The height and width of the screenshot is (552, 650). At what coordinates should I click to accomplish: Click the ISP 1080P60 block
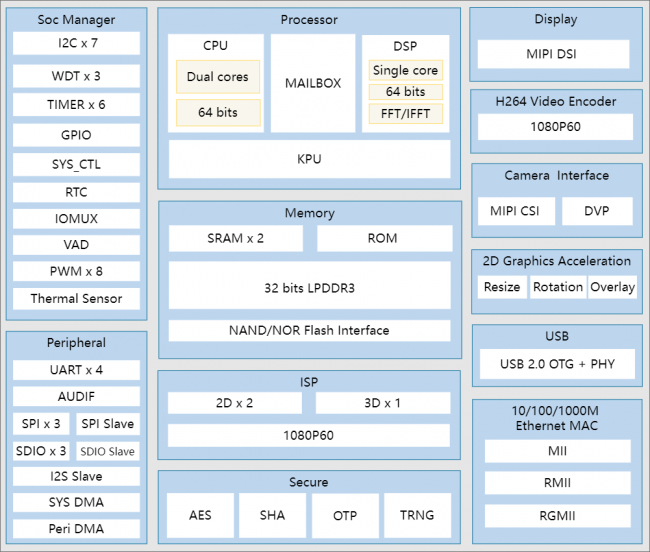coord(308,435)
